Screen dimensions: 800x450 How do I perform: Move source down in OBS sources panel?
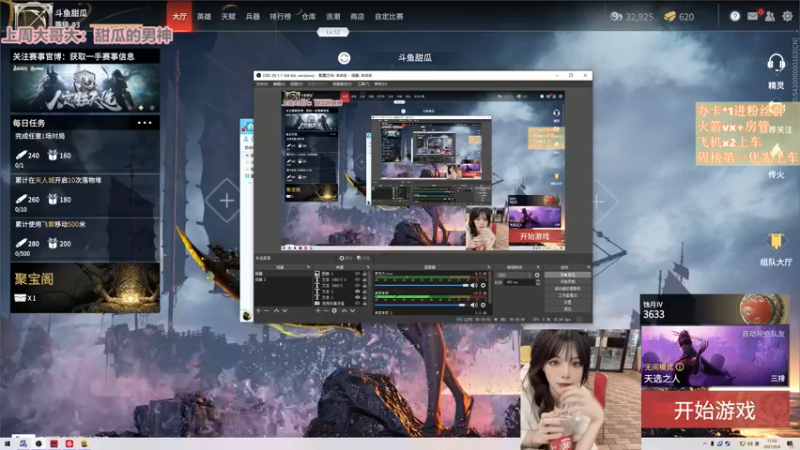353,311
